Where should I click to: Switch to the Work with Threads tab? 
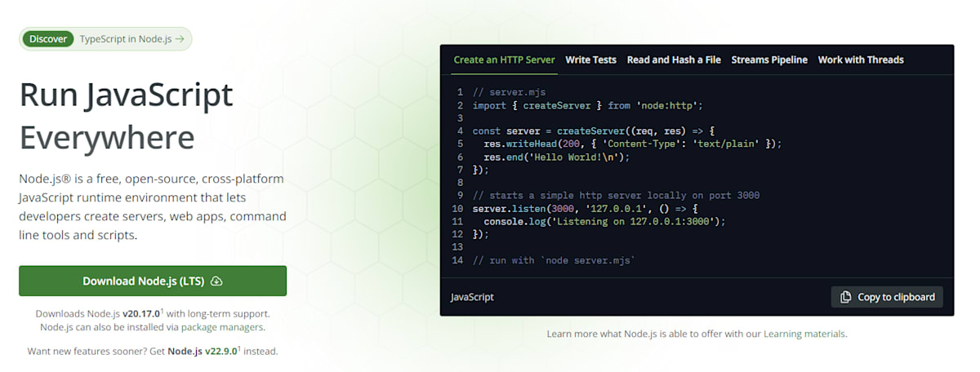click(x=861, y=60)
